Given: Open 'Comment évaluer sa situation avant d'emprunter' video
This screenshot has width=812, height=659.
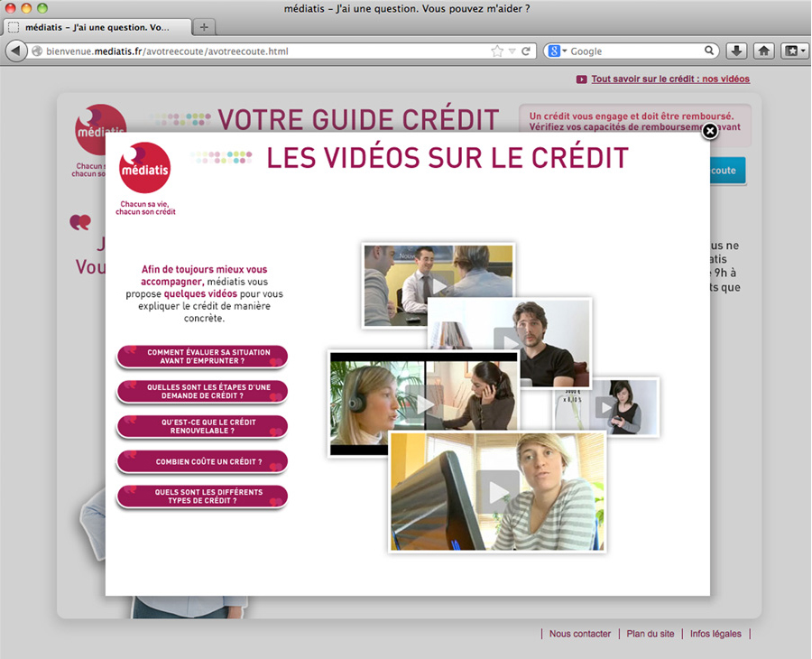Looking at the screenshot, I should click(x=202, y=357).
